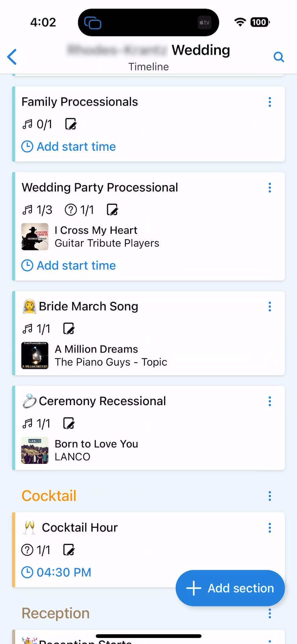Open notes icon in Family Processionals

click(71, 124)
